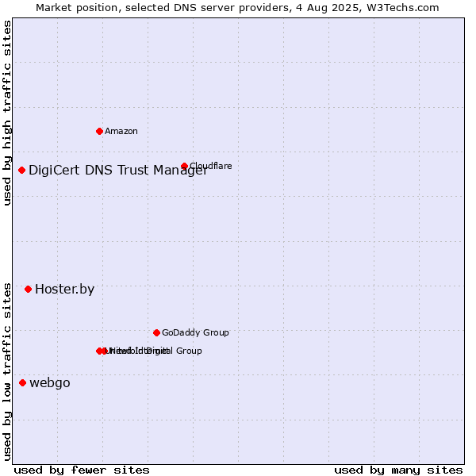Click the DigiCert DNS Trust Manager red dot
Image resolution: width=476 pixels, height=476 pixels.
click(x=21, y=170)
